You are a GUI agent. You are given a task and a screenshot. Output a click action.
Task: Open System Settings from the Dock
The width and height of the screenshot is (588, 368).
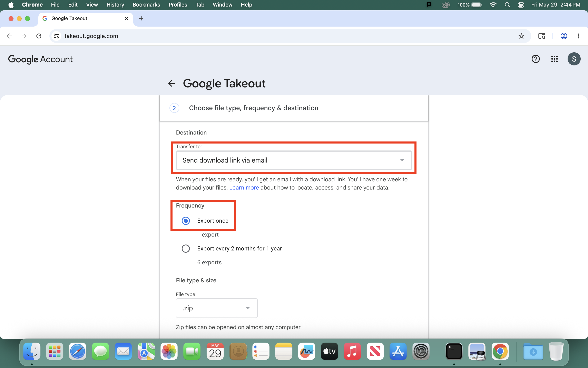point(421,351)
